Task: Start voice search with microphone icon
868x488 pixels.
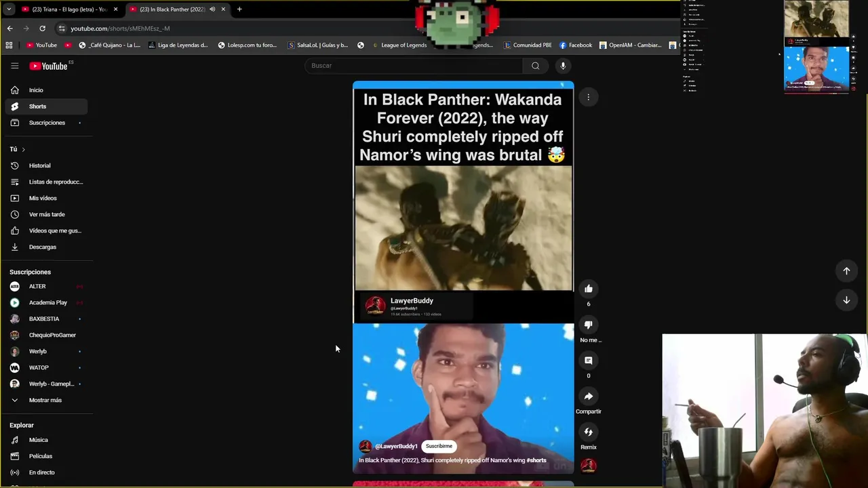Action: (563, 66)
